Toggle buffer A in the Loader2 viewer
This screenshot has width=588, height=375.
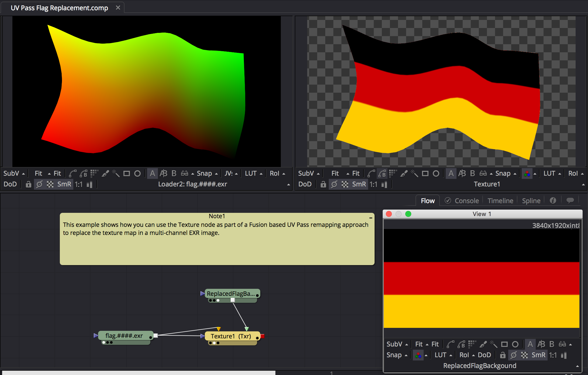153,173
